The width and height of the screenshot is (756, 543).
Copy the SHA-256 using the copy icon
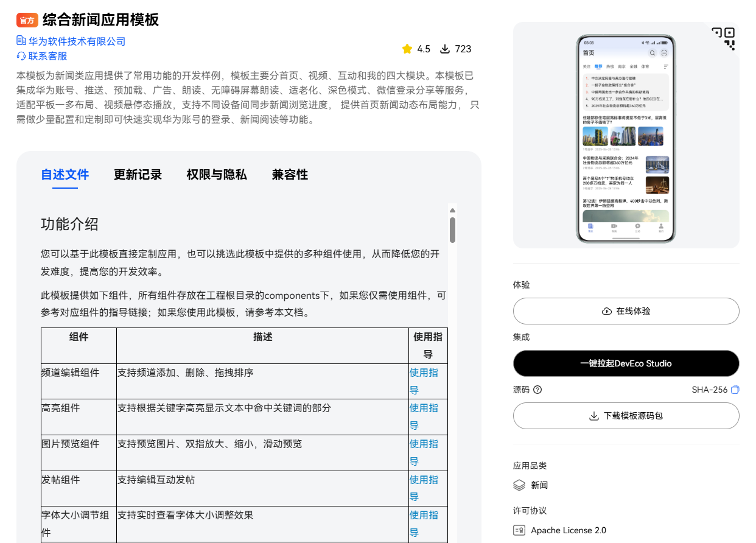[735, 390]
